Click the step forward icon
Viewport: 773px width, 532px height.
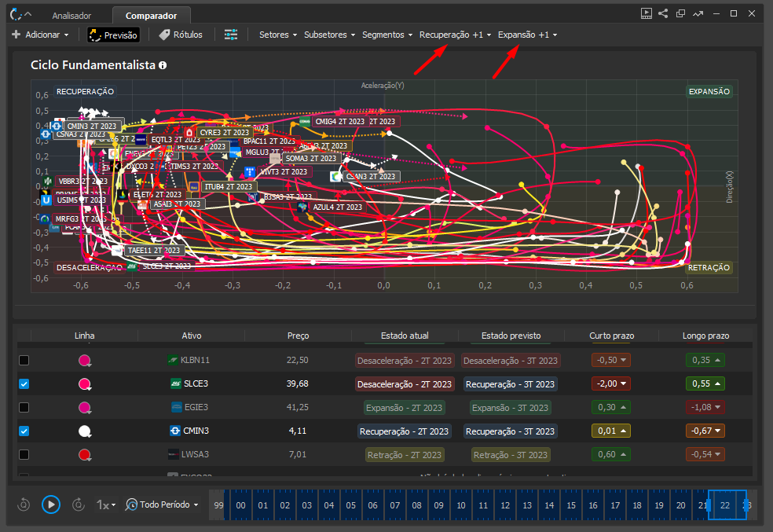click(x=78, y=504)
